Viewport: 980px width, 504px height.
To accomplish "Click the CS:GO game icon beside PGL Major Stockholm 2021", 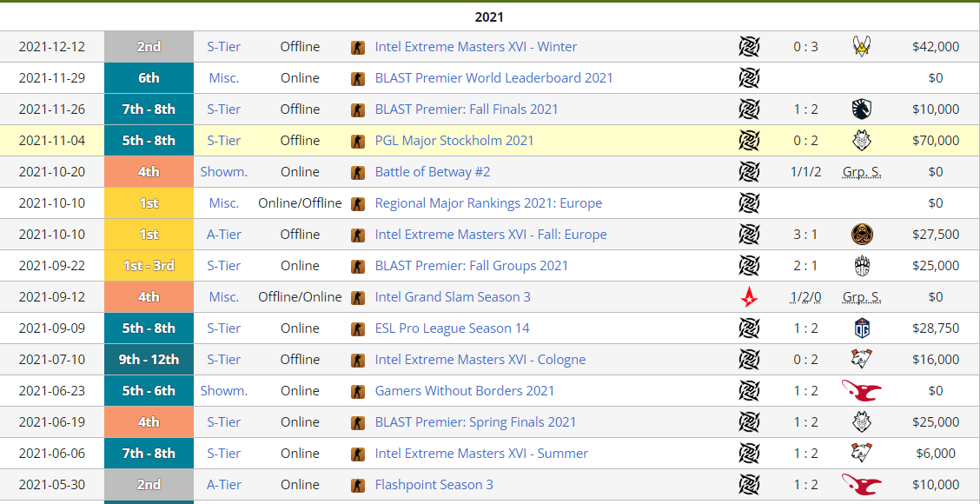I will coord(358,140).
